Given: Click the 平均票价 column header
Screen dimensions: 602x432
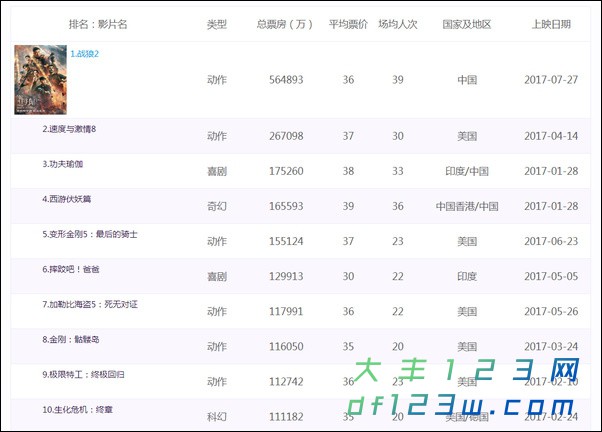Looking at the screenshot, I should click(x=348, y=23).
